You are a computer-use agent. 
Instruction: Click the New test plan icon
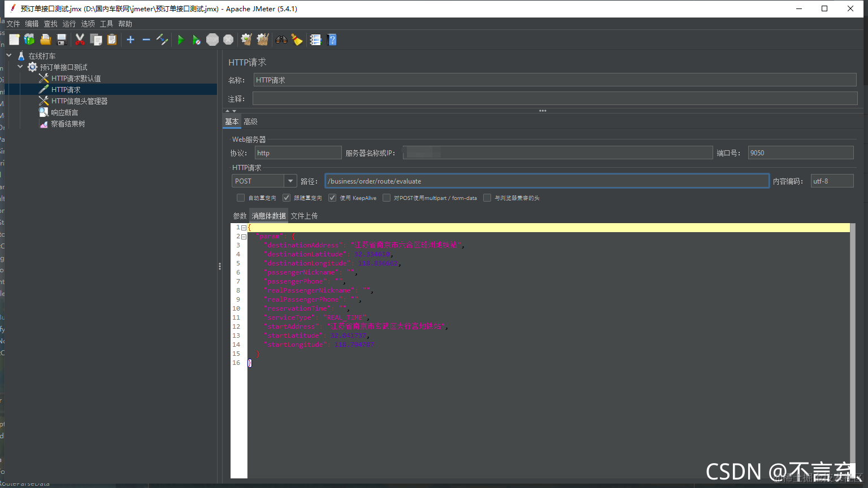(x=14, y=40)
